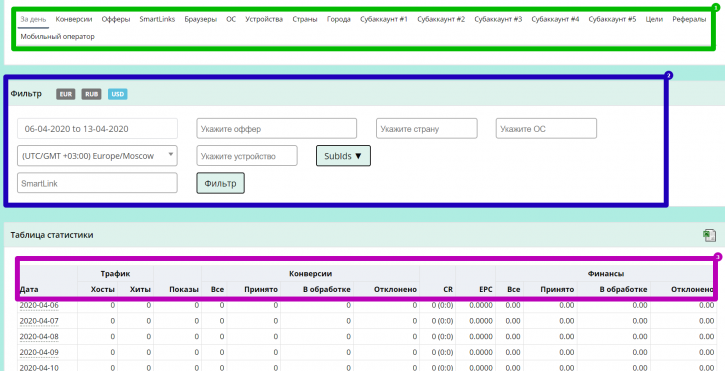The height and width of the screenshot is (371, 725).
Task: Switch to the Браузеры tab
Action: (201, 19)
